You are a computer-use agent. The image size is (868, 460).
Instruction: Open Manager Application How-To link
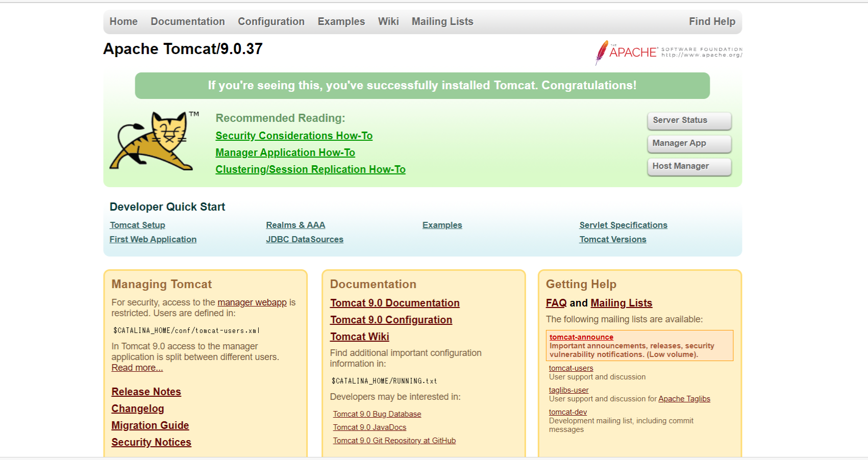285,152
